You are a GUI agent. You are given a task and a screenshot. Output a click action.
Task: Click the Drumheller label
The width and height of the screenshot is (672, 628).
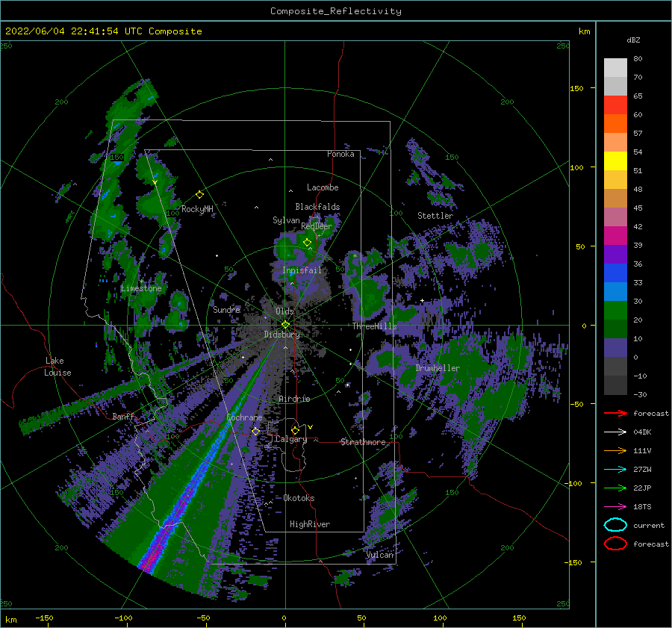pos(438,368)
